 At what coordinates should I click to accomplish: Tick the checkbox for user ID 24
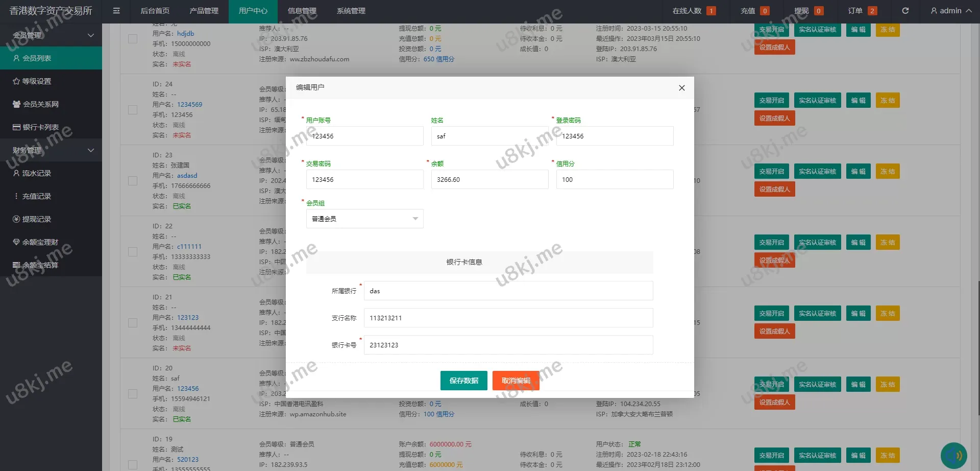click(x=133, y=110)
